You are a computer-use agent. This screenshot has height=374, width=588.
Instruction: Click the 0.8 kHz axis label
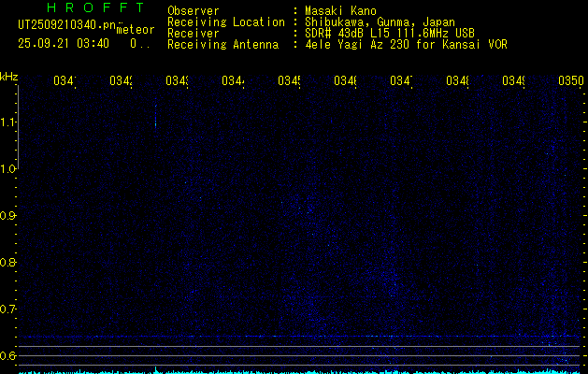pyautogui.click(x=7, y=262)
